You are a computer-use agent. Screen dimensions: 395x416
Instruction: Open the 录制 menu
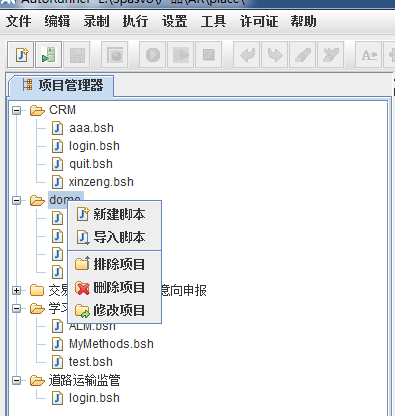point(96,21)
